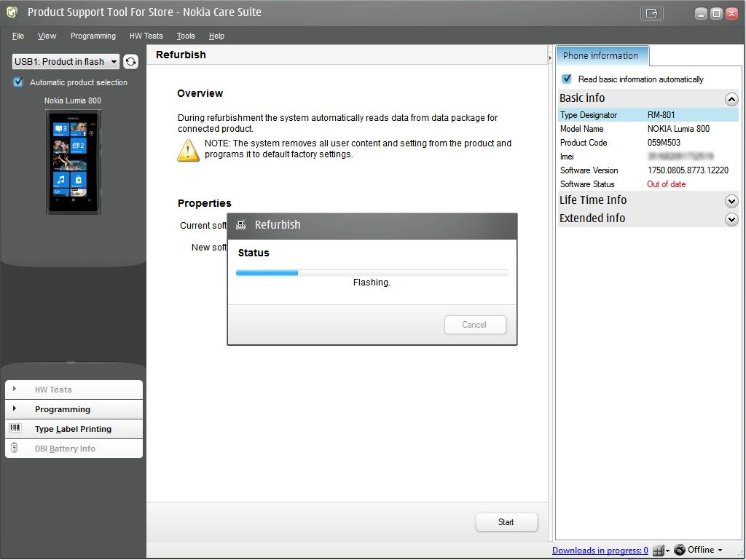Click the Refurbish dialog title icon
Image resolution: width=746 pixels, height=560 pixels.
(241, 225)
